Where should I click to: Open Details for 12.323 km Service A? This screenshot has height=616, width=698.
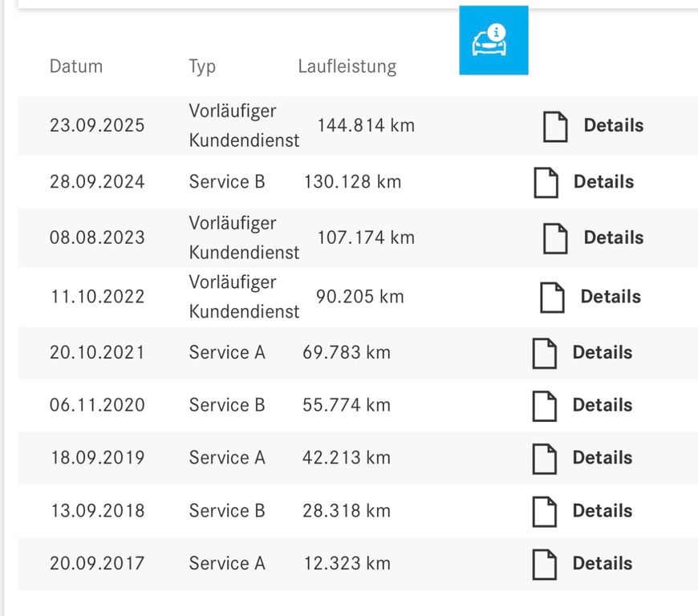(603, 564)
